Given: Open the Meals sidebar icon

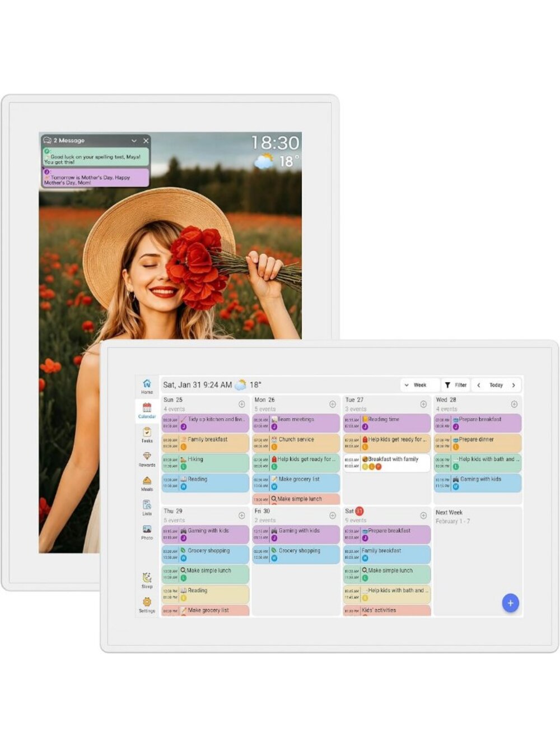Looking at the screenshot, I should point(147,483).
